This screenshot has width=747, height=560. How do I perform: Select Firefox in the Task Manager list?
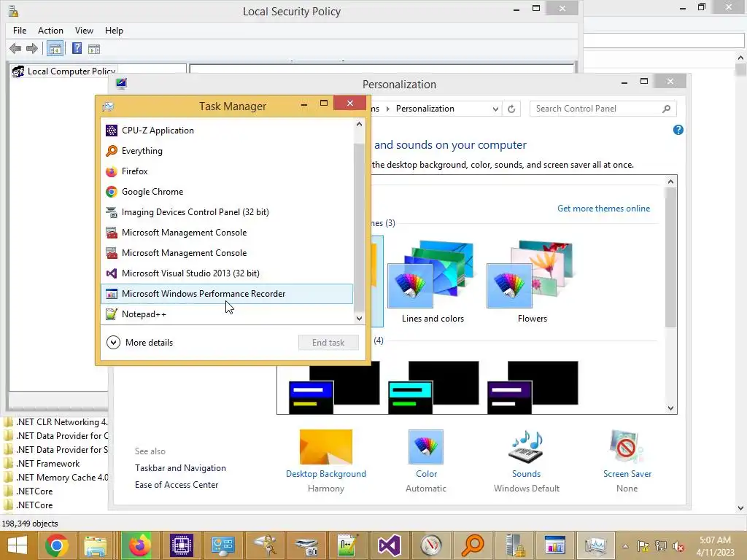click(x=227, y=171)
